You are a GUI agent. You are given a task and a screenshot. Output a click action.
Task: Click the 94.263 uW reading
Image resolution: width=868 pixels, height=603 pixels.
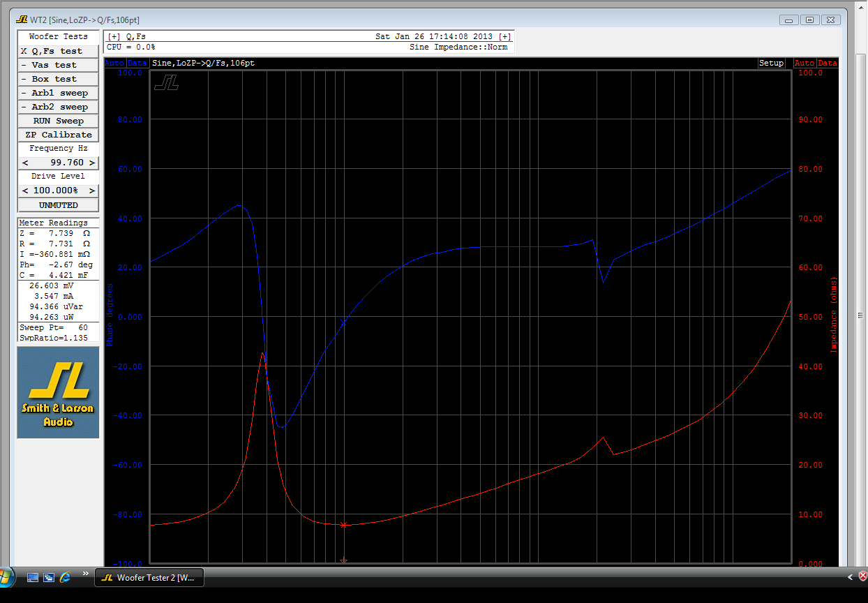tap(51, 317)
